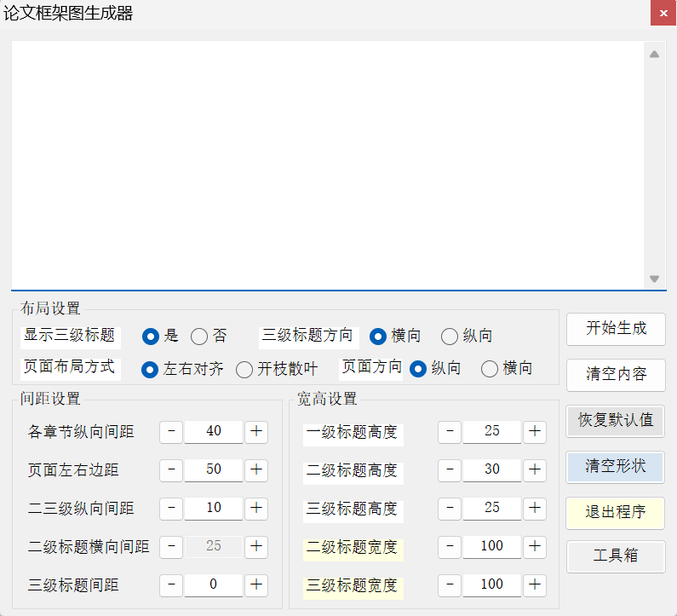677x616 pixels.
Task: Increase 各章节纵向间距 with plus button
Action: (256, 432)
